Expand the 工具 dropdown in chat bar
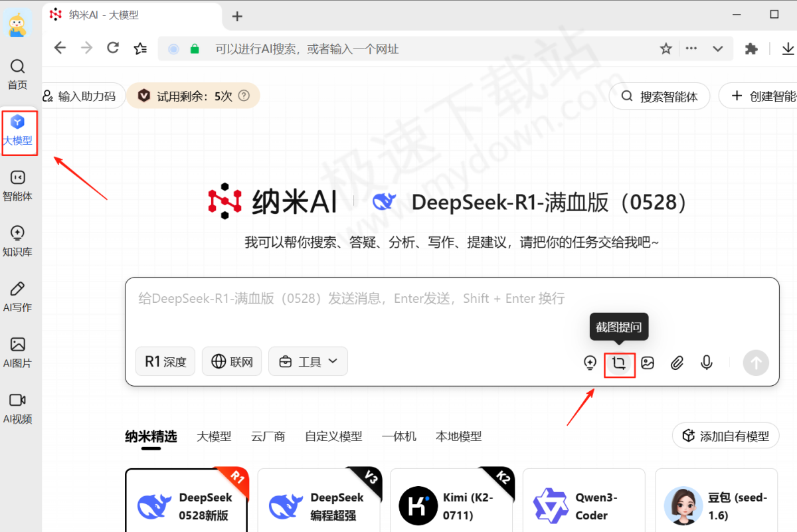Screen dimensions: 797x532 click(x=308, y=361)
